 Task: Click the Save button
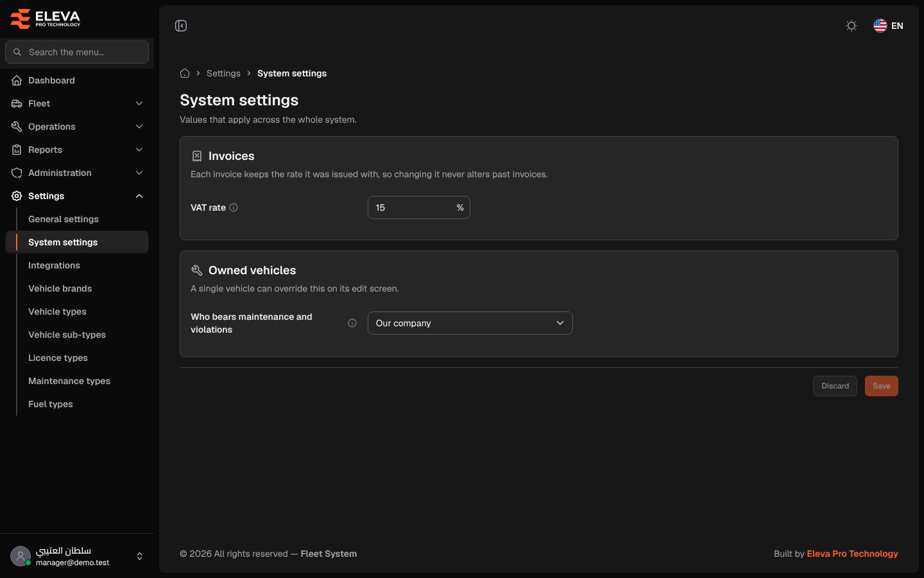coord(882,386)
